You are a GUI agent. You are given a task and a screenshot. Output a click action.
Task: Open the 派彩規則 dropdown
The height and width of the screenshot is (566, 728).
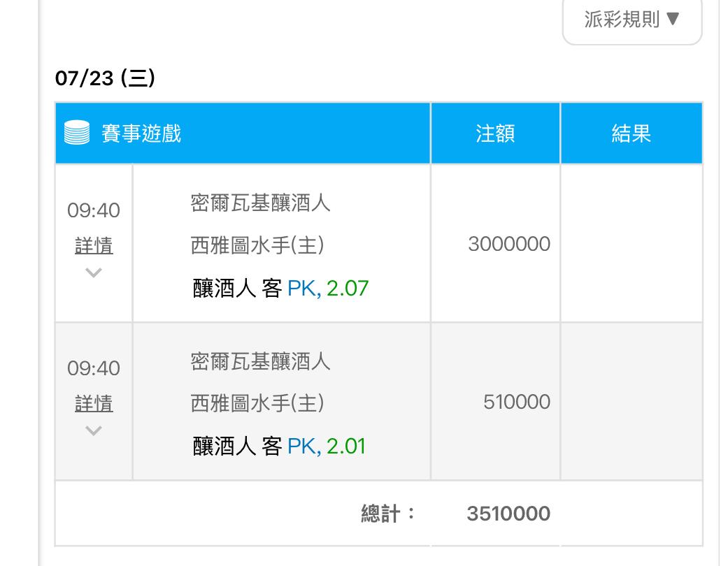[631, 19]
